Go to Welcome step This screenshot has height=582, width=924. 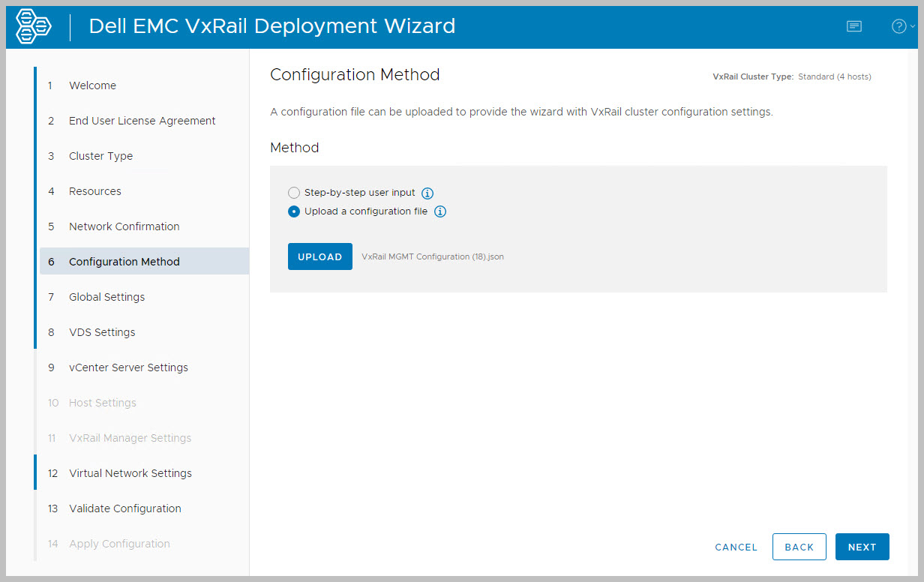pos(92,85)
